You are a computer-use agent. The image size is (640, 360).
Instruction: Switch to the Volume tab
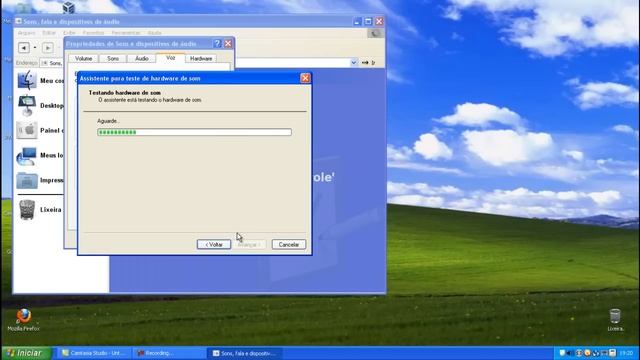coord(83,59)
